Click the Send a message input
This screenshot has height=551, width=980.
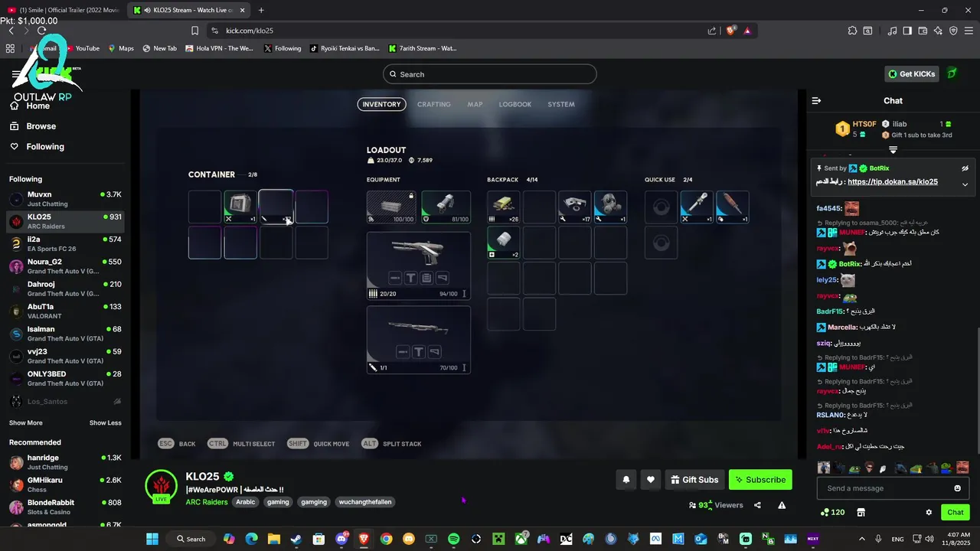tap(884, 488)
